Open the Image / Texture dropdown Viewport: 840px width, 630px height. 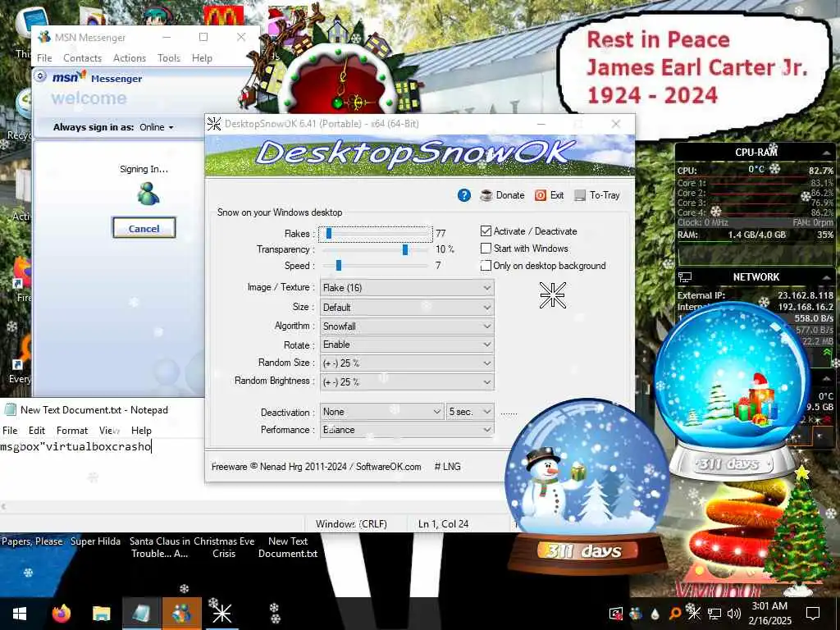click(407, 288)
